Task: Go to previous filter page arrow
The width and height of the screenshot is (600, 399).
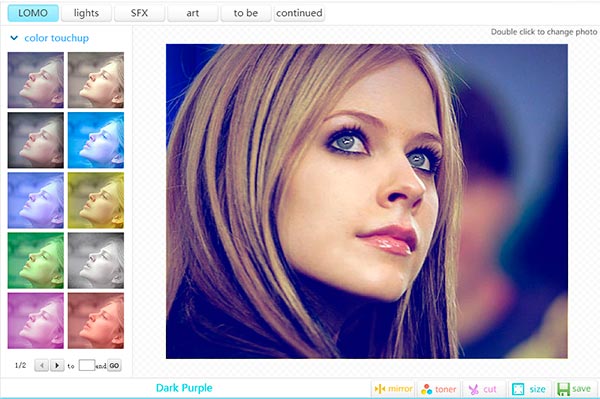Action: pyautogui.click(x=41, y=365)
